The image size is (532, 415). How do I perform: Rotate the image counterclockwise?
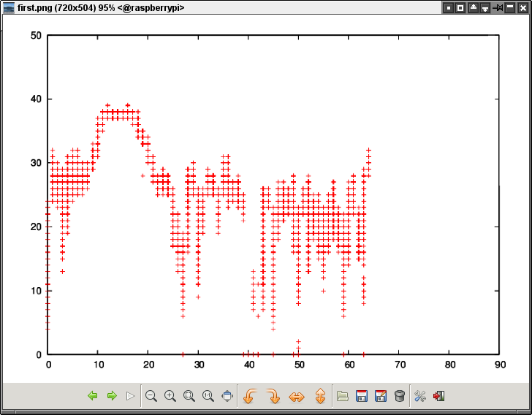[249, 396]
